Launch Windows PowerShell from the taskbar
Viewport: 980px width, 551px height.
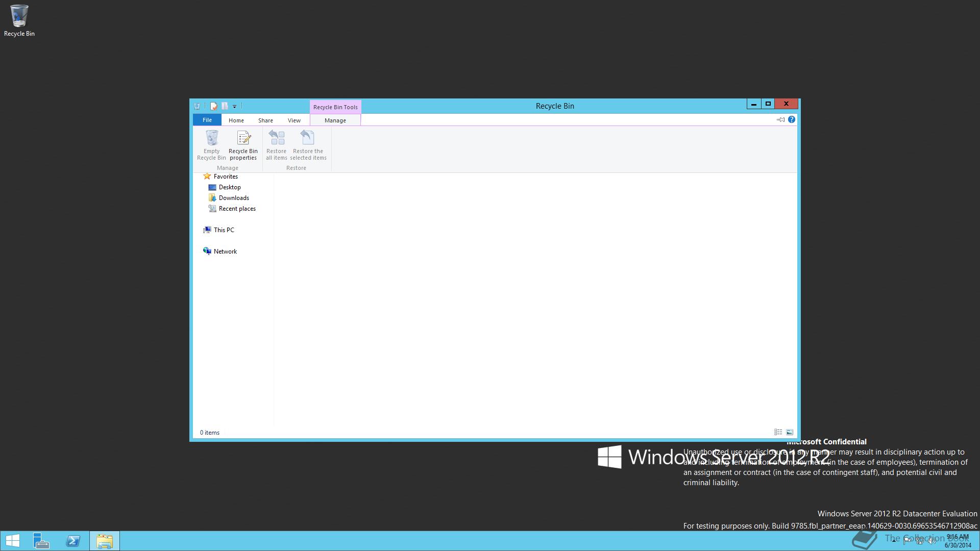coord(73,541)
